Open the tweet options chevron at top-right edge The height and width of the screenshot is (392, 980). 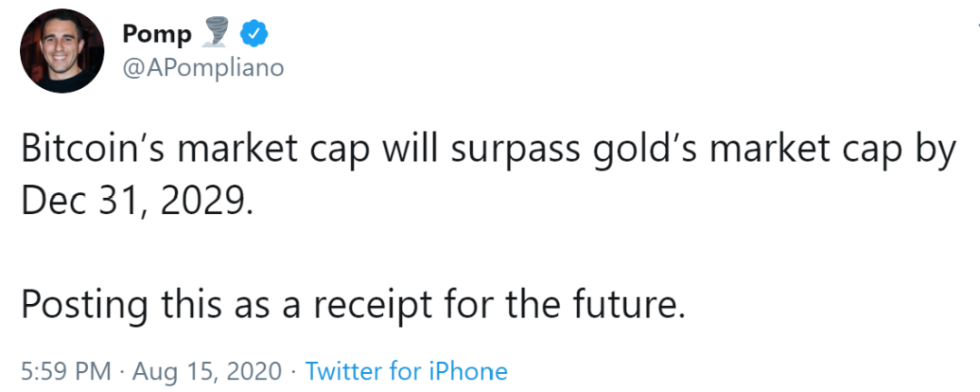coord(977,27)
